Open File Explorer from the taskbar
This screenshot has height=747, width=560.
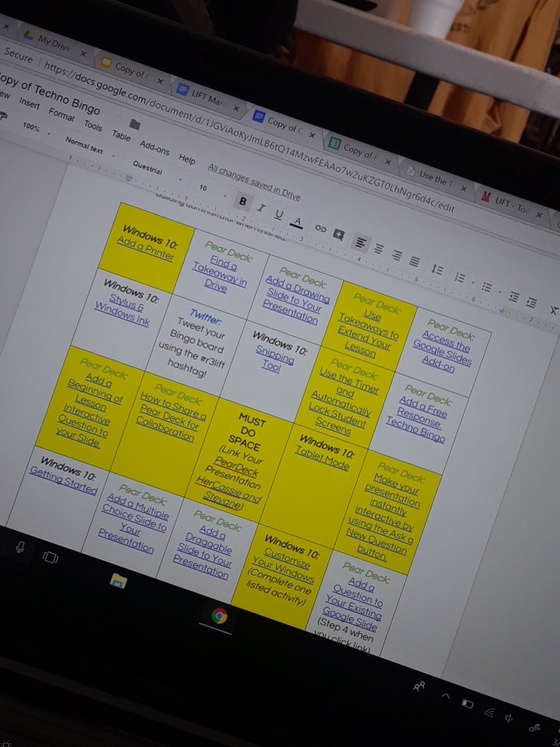[118, 580]
